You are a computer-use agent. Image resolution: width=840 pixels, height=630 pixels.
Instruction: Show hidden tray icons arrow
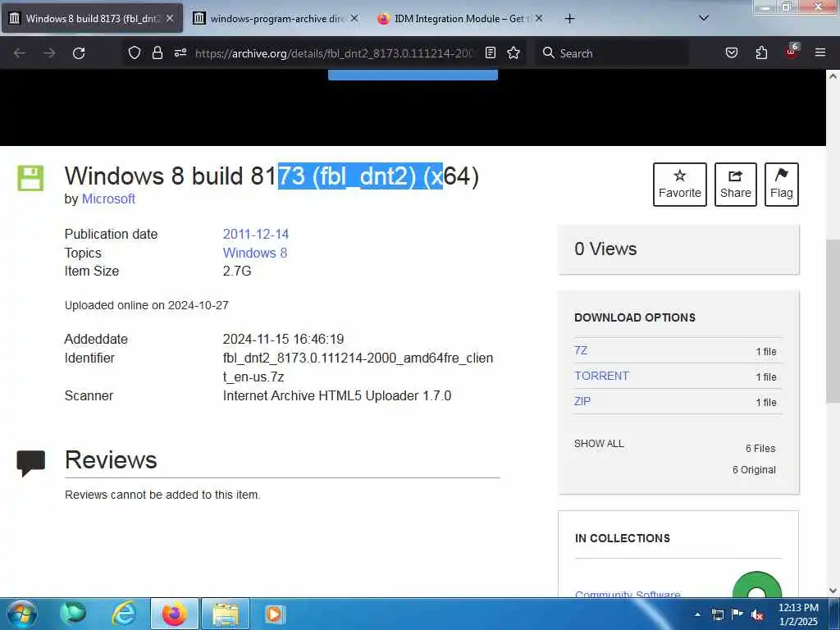point(697,614)
